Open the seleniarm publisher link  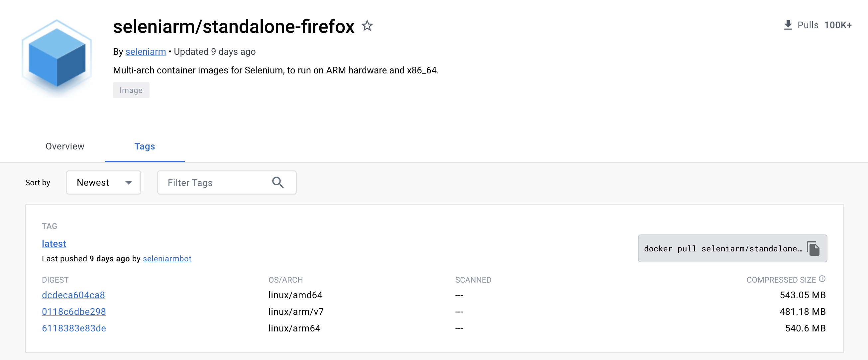[x=146, y=51]
